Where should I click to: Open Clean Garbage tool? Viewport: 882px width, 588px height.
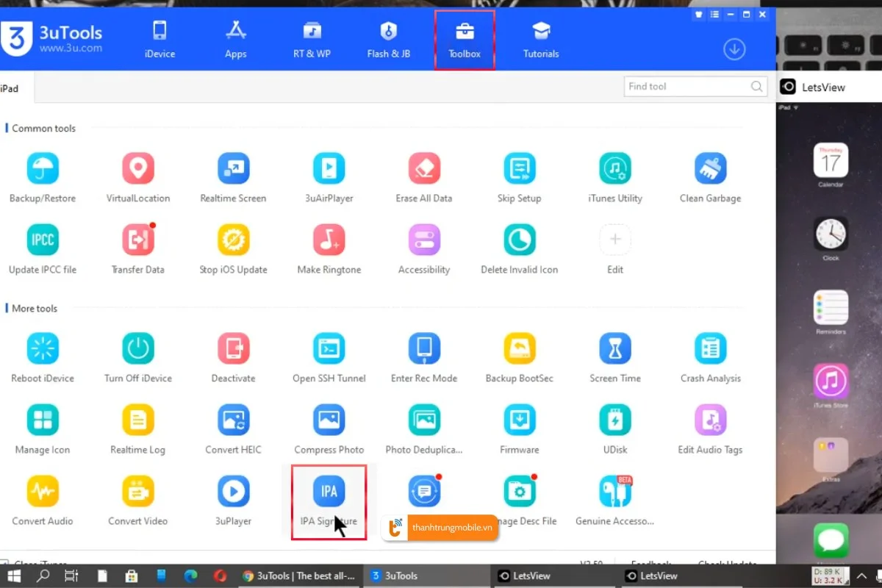[x=711, y=168]
